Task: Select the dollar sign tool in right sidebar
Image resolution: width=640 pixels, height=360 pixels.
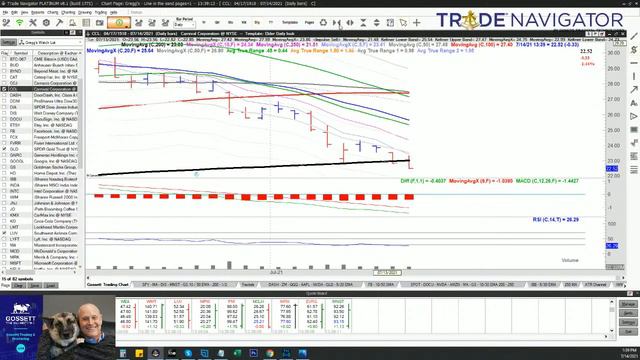Action: 634,50
